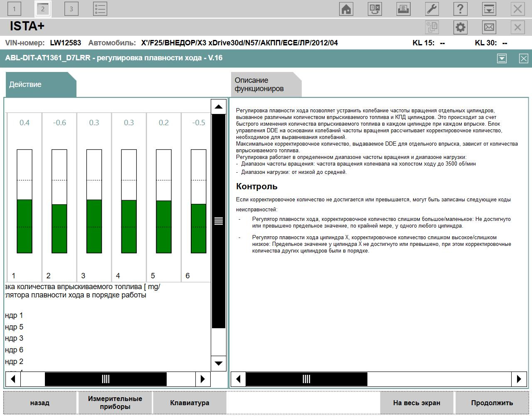Collapse the ABL procedure window via dropdown icon
The image size is (532, 416).
(502, 58)
